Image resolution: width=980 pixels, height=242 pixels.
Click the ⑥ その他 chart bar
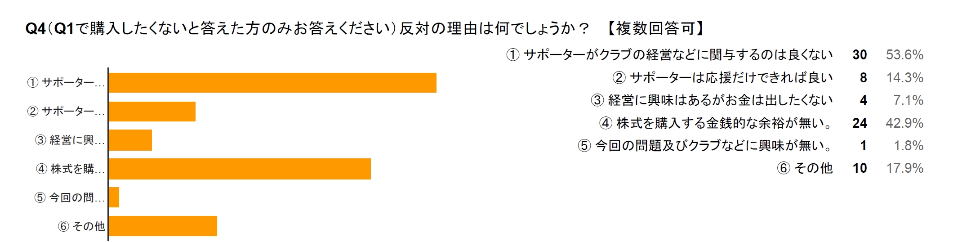(x=163, y=226)
